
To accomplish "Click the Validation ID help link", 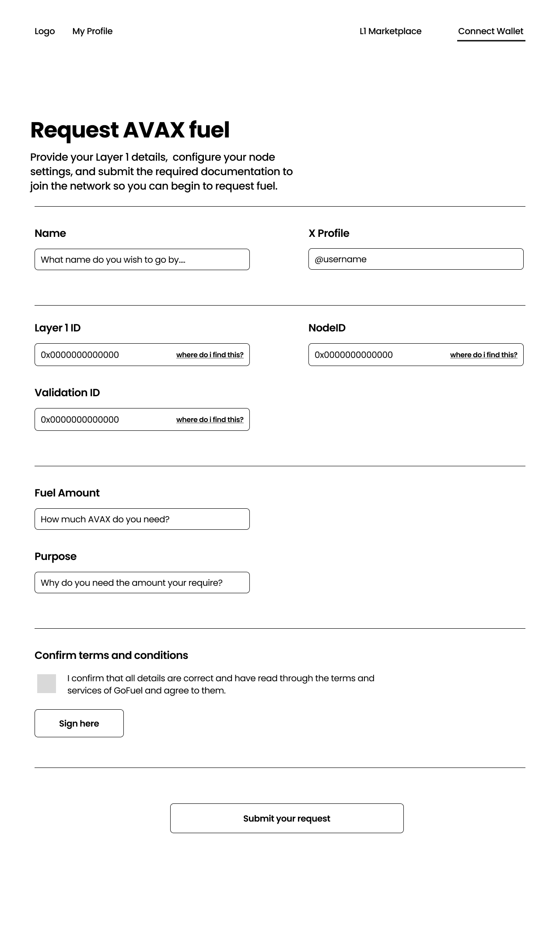I will [210, 419].
